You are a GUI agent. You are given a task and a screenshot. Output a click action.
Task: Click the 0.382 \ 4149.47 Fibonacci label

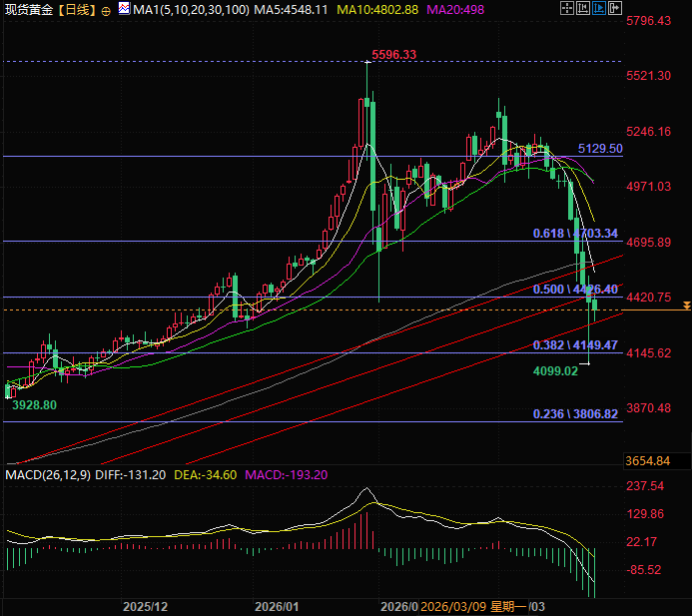tap(575, 345)
